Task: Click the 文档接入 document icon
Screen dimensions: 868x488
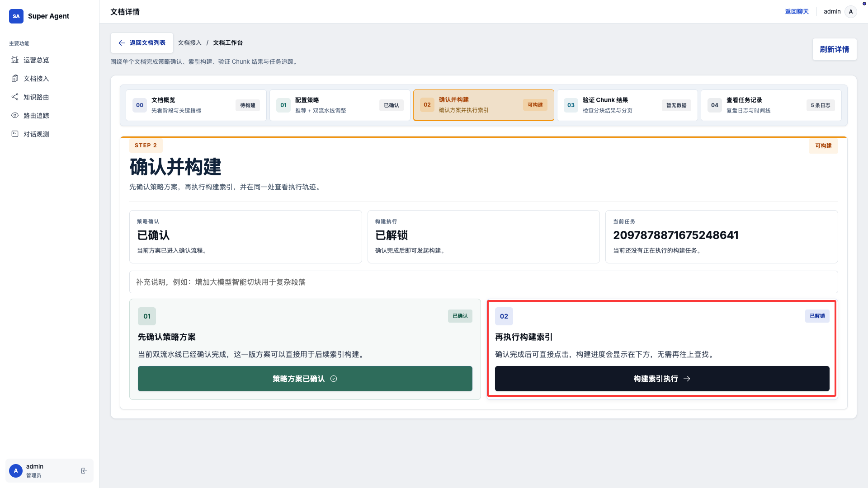Action: (15, 78)
